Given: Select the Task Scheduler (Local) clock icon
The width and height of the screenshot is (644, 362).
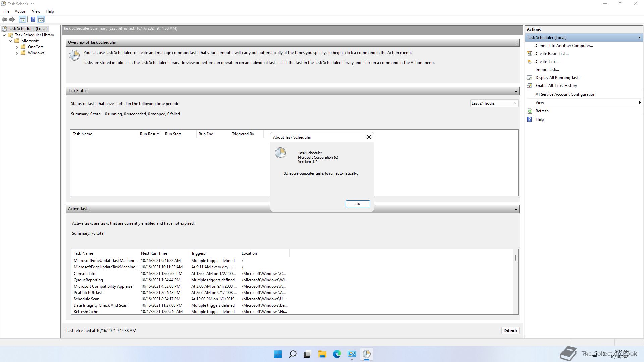Looking at the screenshot, I should pos(4,29).
